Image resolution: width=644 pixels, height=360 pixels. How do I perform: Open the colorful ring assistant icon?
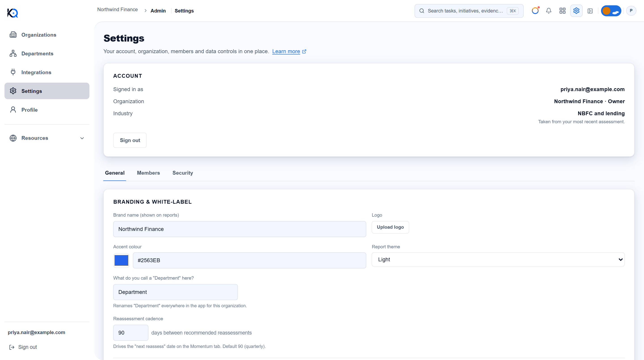click(x=535, y=11)
